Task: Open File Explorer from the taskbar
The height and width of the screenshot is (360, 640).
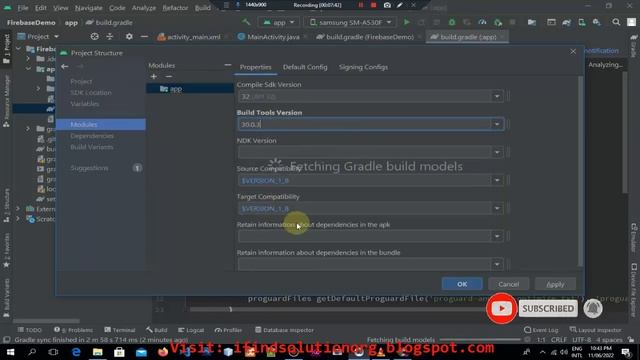Action: (x=98, y=352)
